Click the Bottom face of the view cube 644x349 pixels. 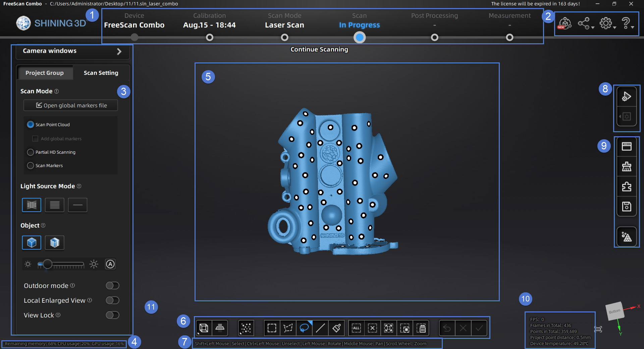click(x=615, y=311)
